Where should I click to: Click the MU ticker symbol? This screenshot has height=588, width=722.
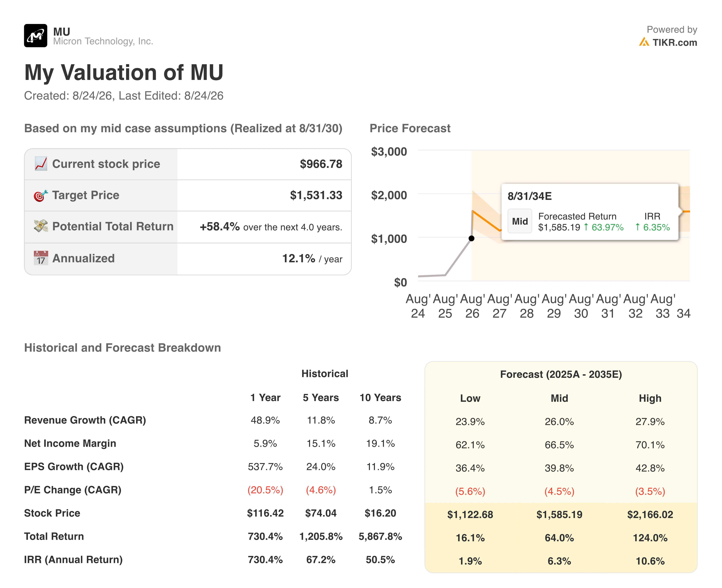point(62,32)
